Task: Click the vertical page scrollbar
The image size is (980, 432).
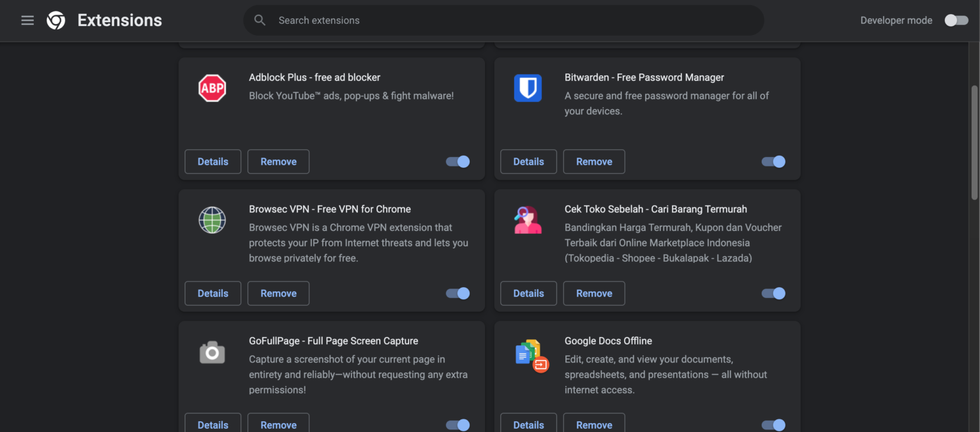Action: tap(974, 143)
